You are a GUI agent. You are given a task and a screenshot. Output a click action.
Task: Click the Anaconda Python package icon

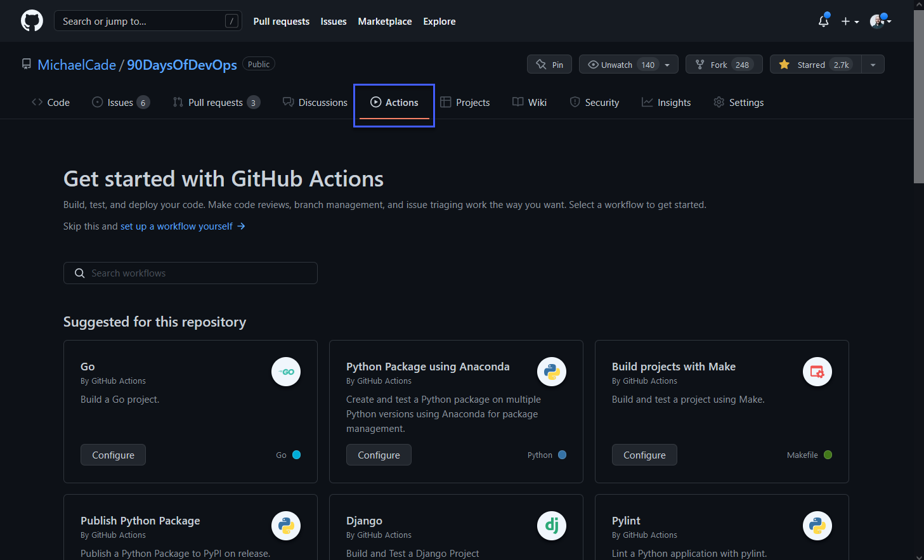click(551, 372)
